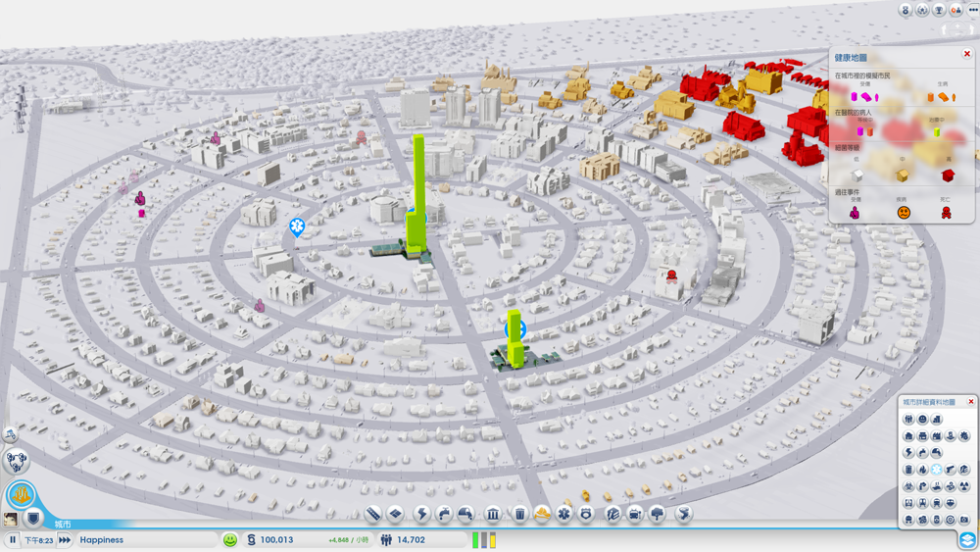980x552 pixels.
Task: Show the power data map in panel
Action: pos(908,453)
